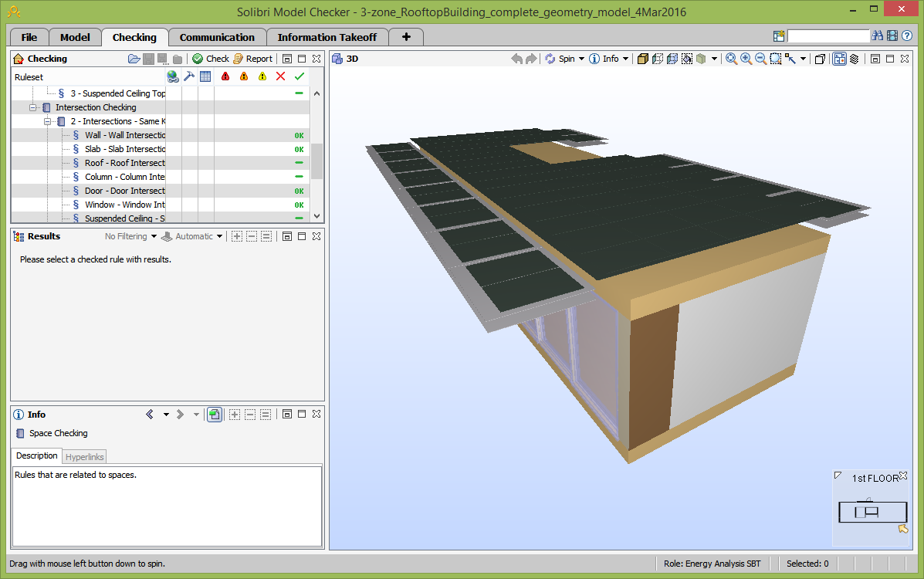Click the 'Role: Energy Analysis SBT' status text

pyautogui.click(x=712, y=564)
